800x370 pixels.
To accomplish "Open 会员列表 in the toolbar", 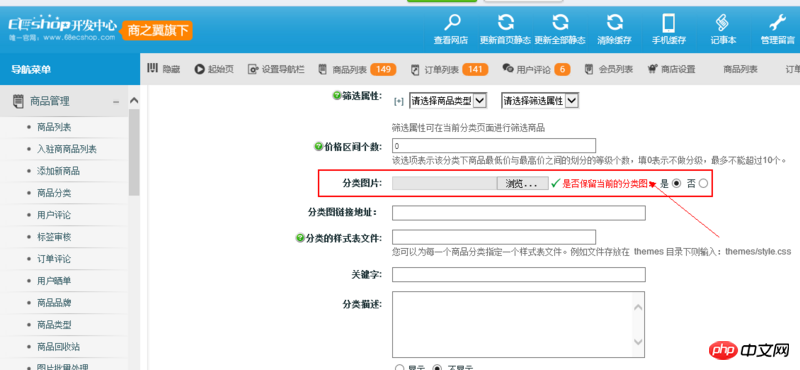I will [609, 69].
